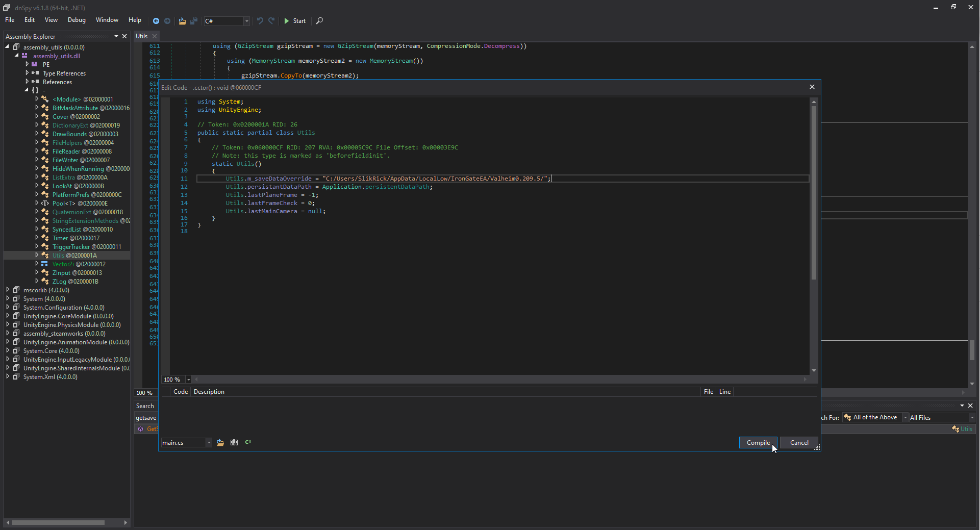Click the code editor vertical scrollbar thumb
Viewport: 980px width, 530px height.
tap(814, 192)
